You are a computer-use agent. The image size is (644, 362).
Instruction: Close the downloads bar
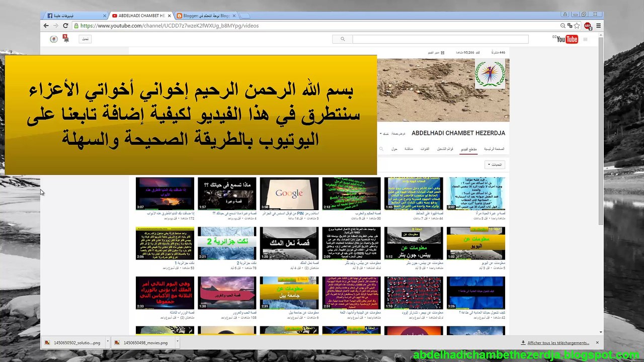pos(597,342)
